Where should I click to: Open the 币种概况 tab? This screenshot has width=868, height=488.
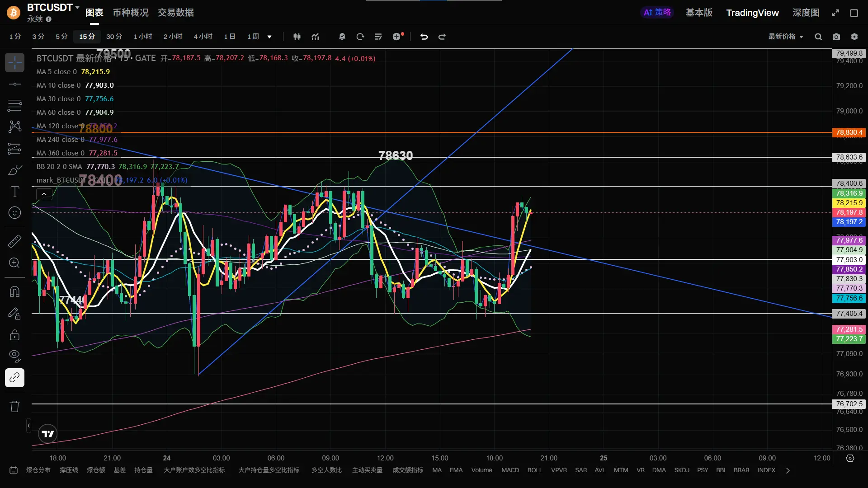point(131,13)
